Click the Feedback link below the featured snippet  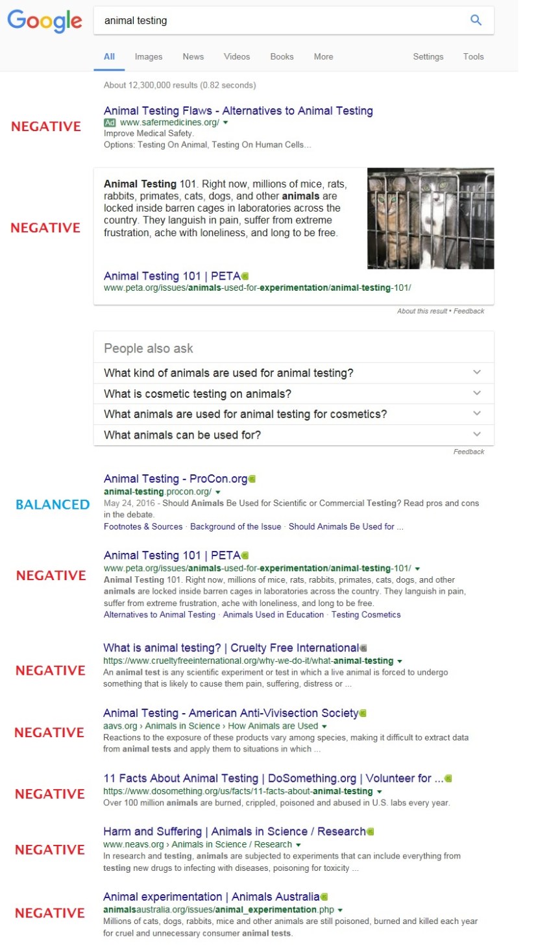click(x=469, y=311)
